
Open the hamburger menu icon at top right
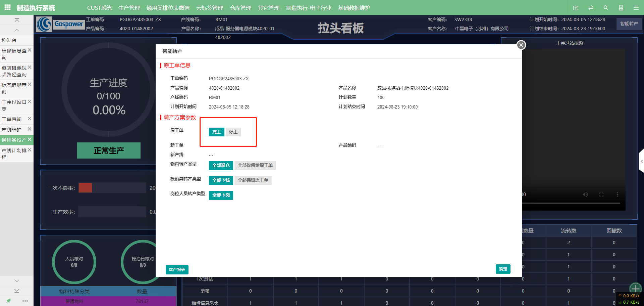pos(636,8)
